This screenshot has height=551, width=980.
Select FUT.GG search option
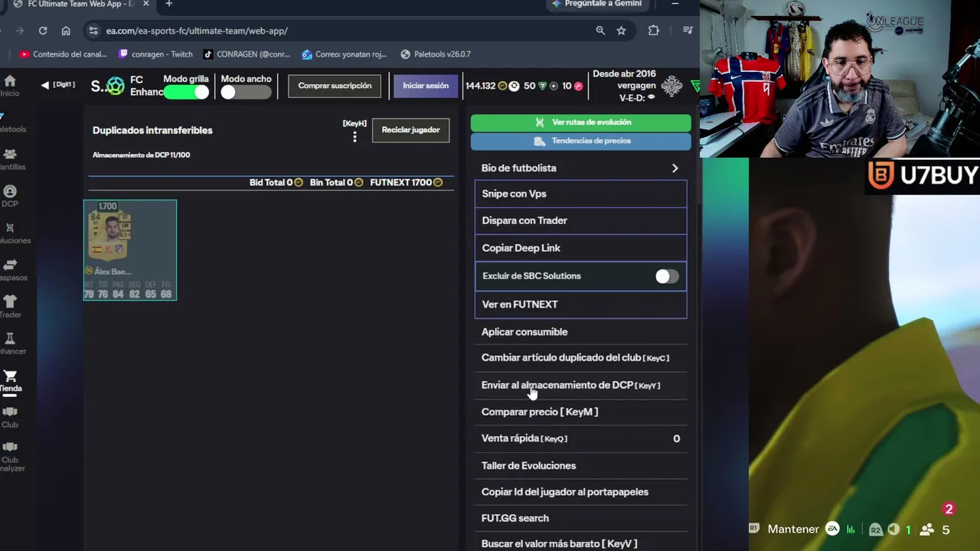pos(580,518)
